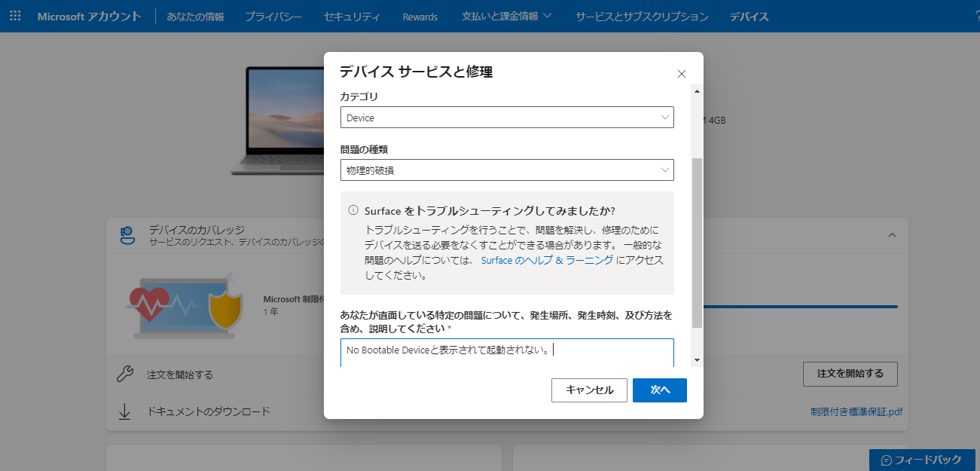
Task: Click the Surface laptop device image
Action: click(277, 121)
